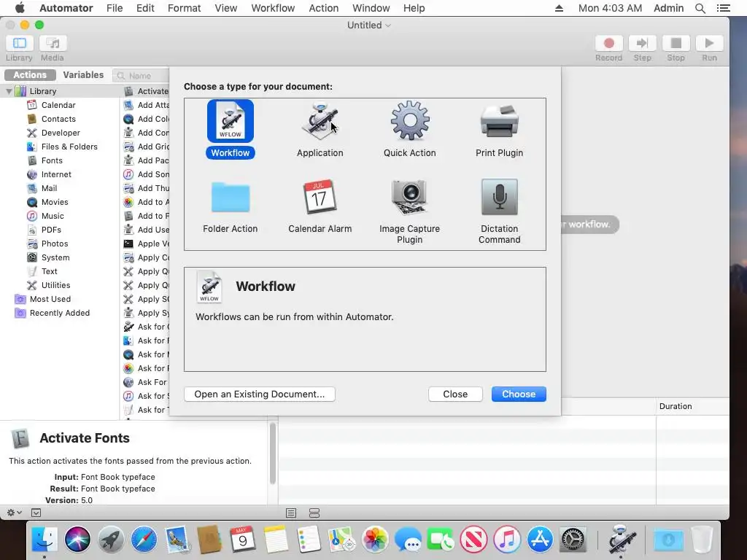This screenshot has height=560, width=747.
Task: Click the description pane scrollbar
Action: pos(273,454)
